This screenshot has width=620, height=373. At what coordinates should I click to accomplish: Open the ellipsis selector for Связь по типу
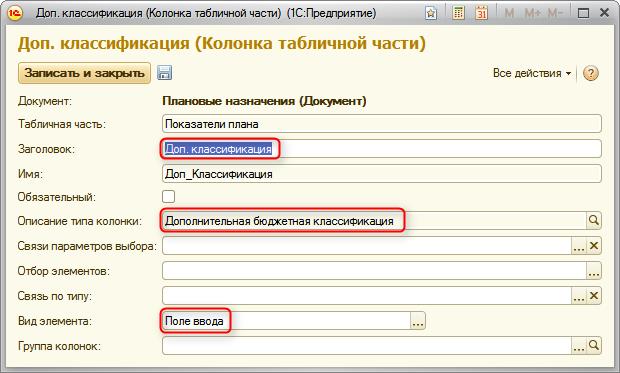579,296
